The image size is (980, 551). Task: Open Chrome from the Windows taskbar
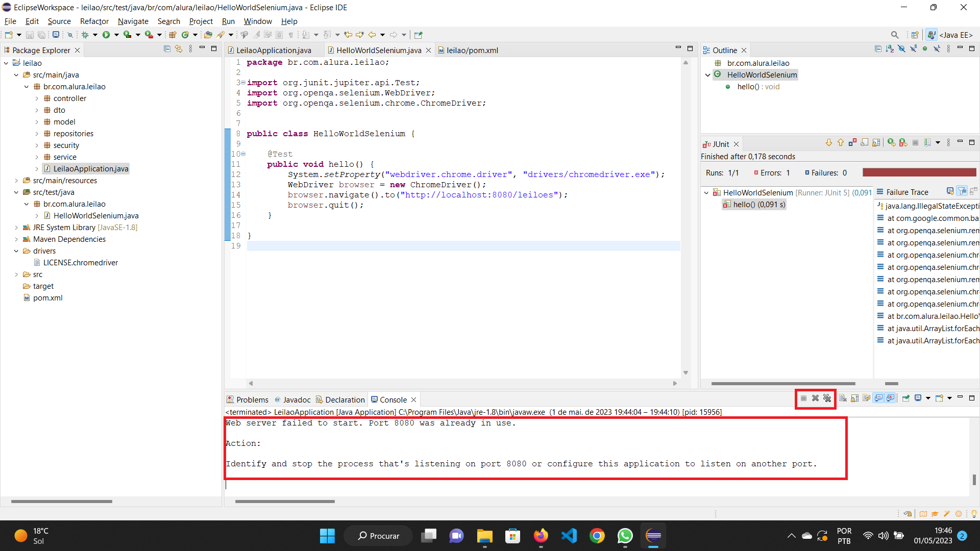tap(597, 536)
